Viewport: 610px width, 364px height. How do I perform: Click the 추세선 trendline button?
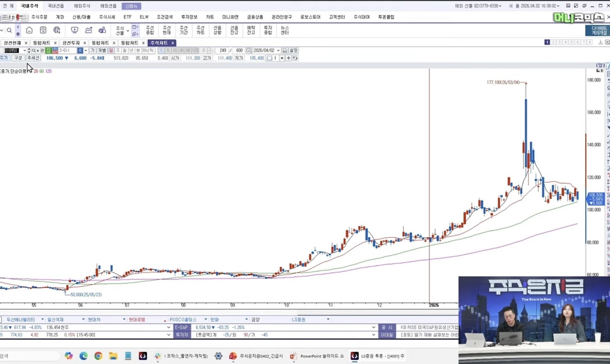pyautogui.click(x=33, y=58)
